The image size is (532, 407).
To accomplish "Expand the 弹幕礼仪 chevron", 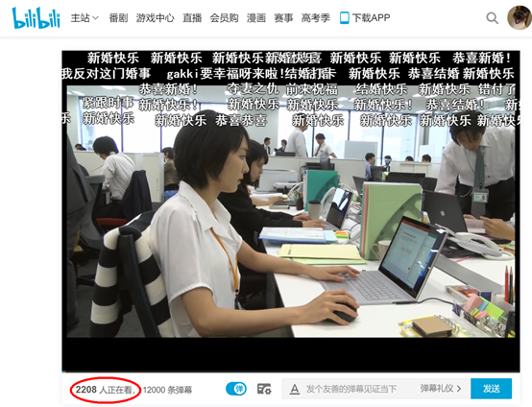I will [459, 389].
